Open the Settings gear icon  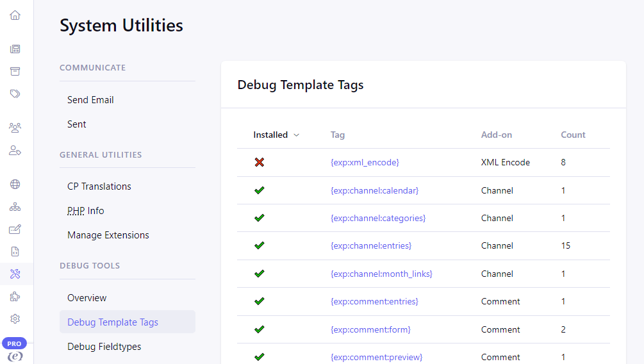[15, 318]
